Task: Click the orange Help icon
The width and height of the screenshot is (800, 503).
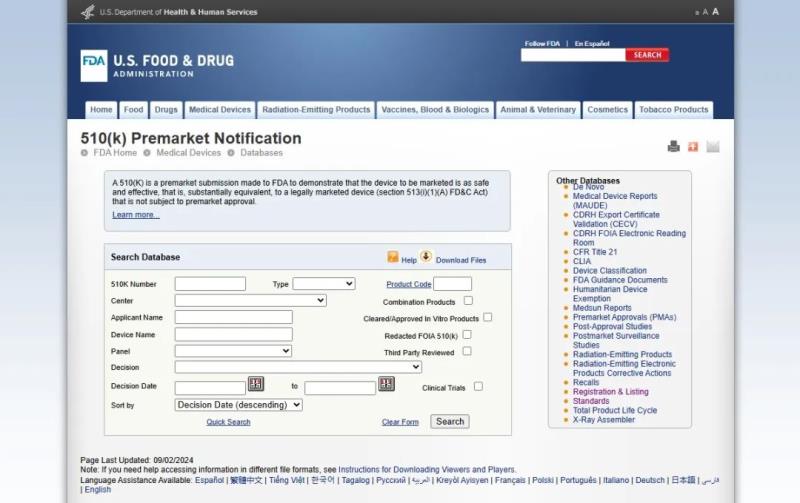Action: (x=393, y=257)
